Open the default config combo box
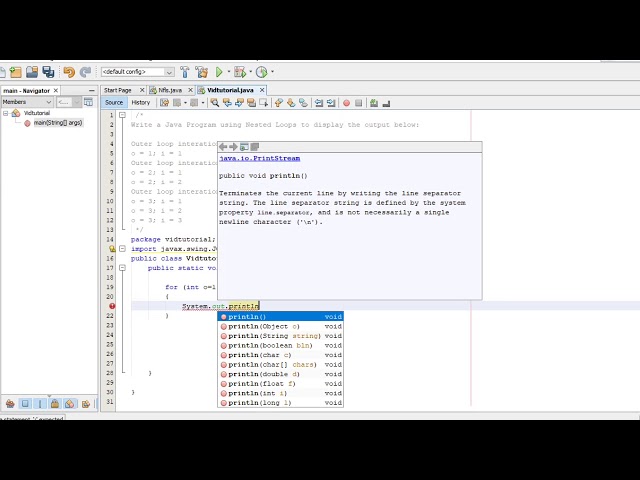This screenshot has height=480, width=640. point(138,72)
